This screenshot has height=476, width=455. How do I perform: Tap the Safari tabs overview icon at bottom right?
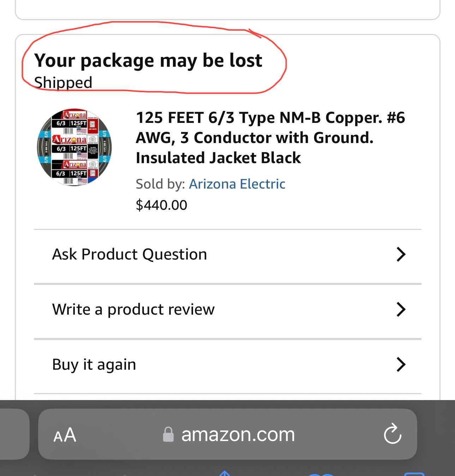414,474
